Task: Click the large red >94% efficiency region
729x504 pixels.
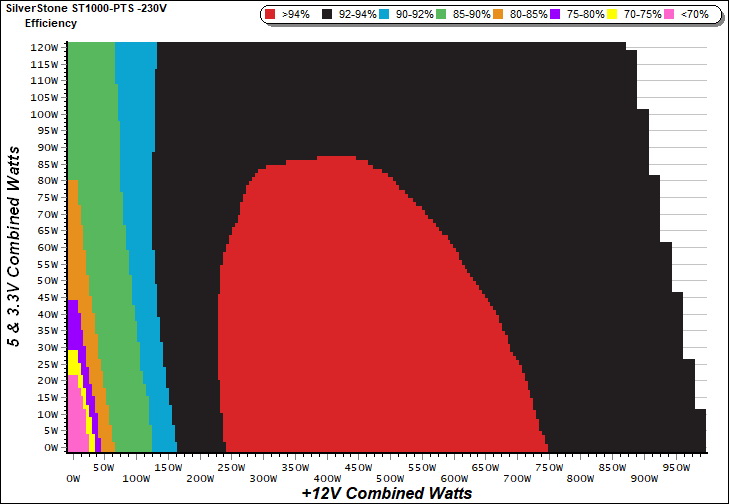Action: [380, 320]
